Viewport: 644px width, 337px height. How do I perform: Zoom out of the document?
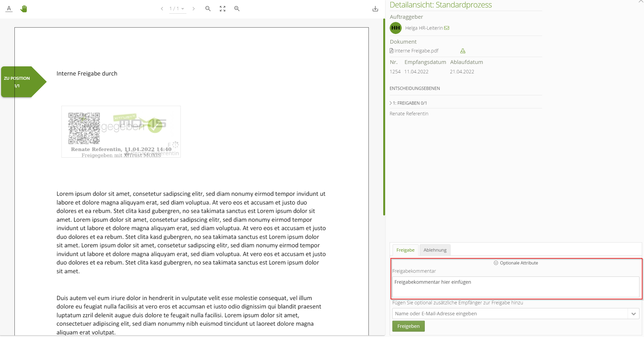pos(208,9)
